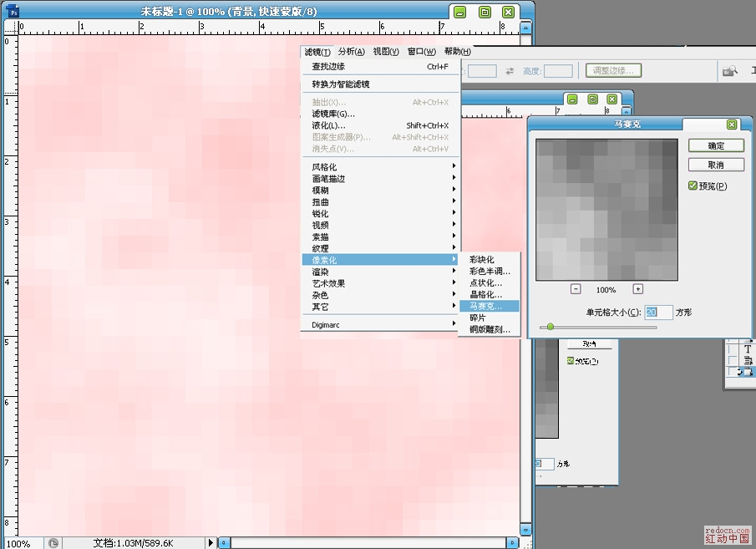Select 彩色半调... filter

tap(489, 271)
